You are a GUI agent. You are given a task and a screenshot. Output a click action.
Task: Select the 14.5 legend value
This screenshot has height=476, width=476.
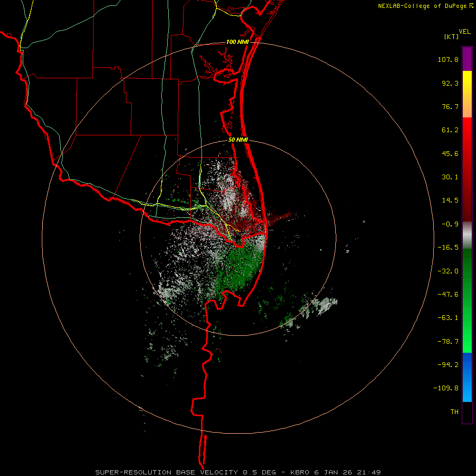point(450,200)
